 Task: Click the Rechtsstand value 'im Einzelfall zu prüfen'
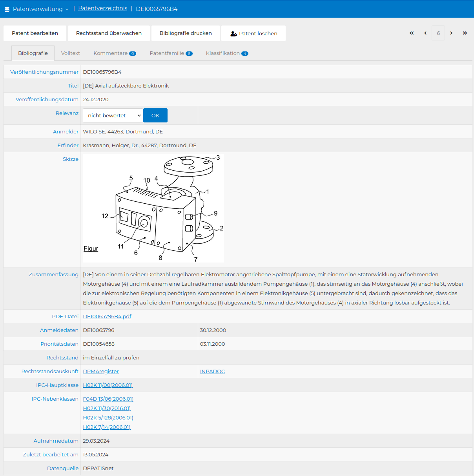click(111, 357)
